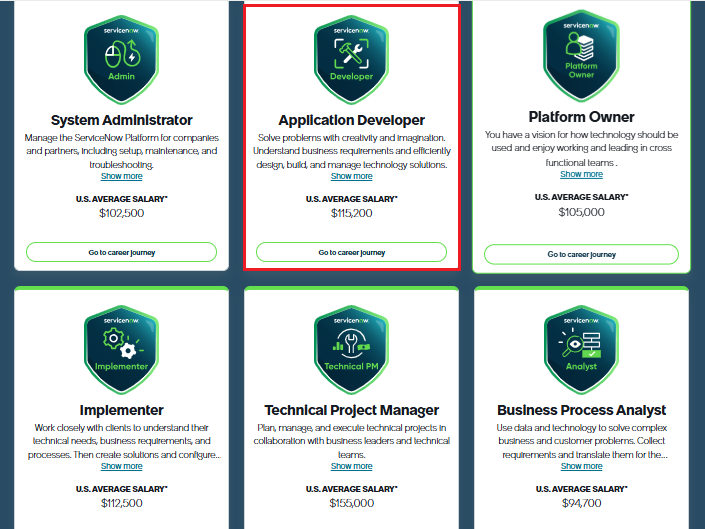The image size is (705, 529).
Task: Expand Show more under Platform Owner
Action: point(581,175)
